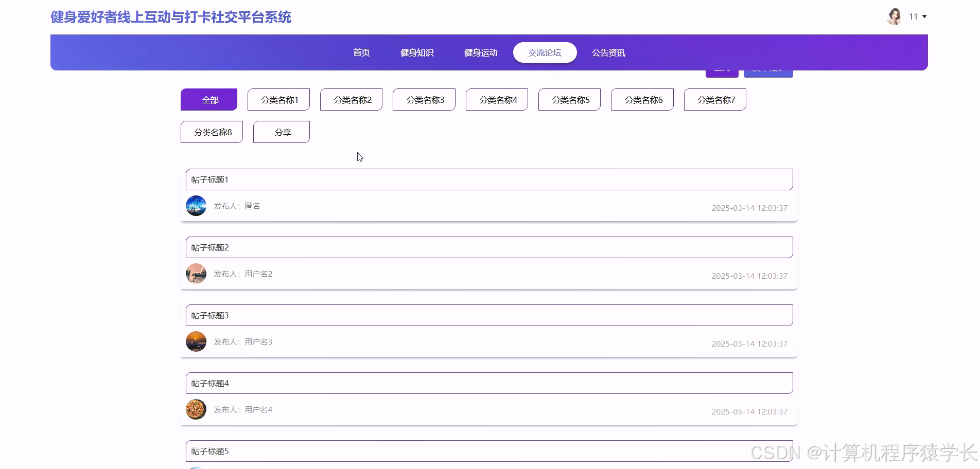Filter by 分类名称5

pos(569,99)
